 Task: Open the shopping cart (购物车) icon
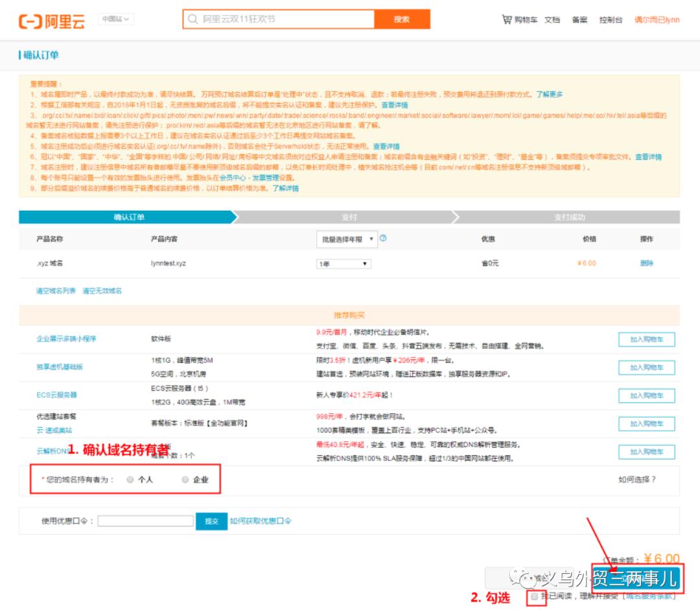point(507,20)
